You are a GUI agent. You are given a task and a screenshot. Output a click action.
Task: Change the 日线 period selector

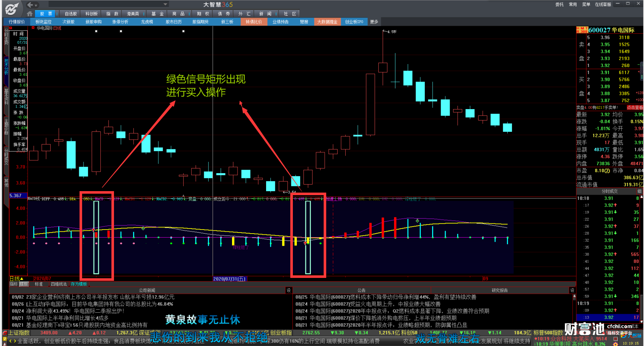click(16, 279)
